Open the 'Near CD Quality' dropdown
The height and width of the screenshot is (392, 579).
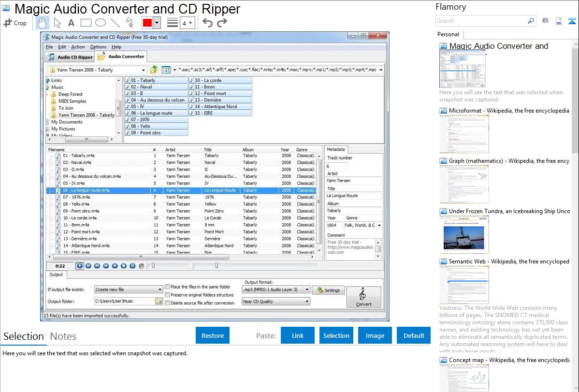[276, 302]
